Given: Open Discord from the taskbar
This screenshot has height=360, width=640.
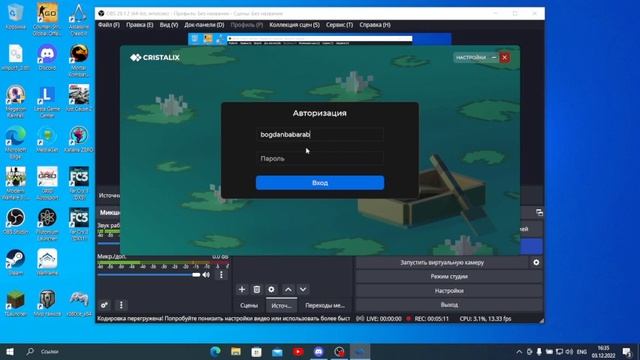Looking at the screenshot, I should click(319, 351).
